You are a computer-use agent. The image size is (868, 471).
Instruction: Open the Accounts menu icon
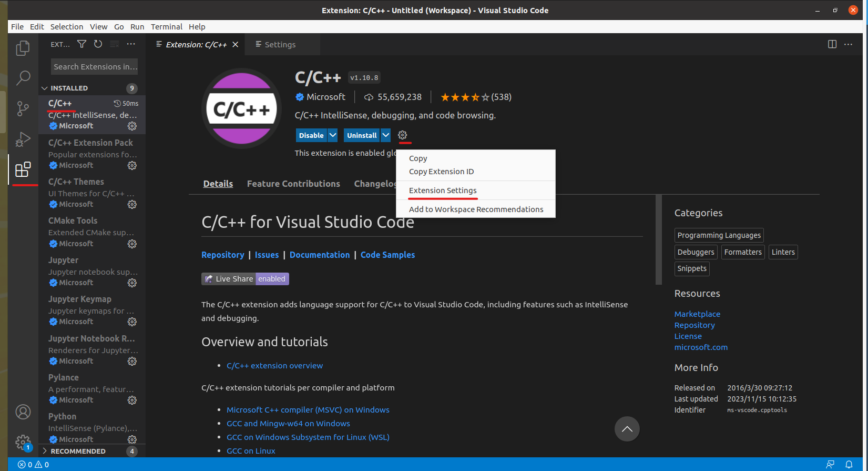(x=23, y=412)
